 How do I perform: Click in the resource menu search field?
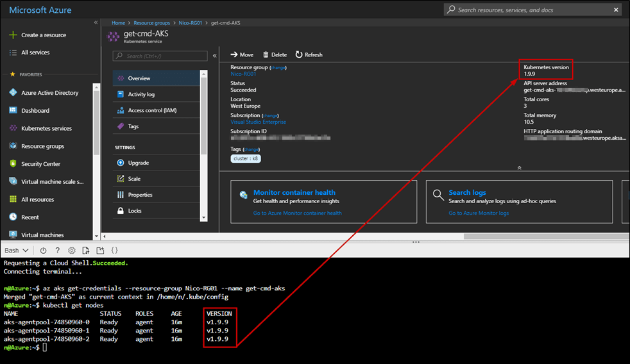160,56
